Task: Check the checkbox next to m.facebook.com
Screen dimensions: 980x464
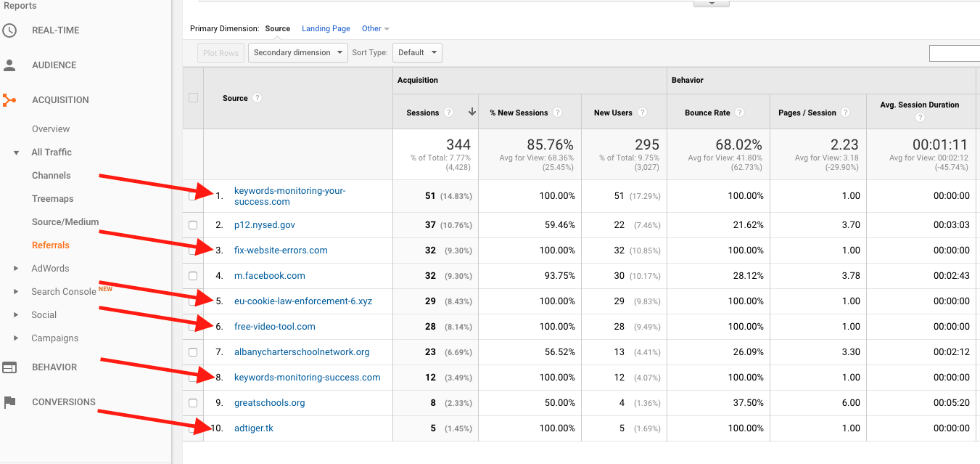Action: [193, 276]
